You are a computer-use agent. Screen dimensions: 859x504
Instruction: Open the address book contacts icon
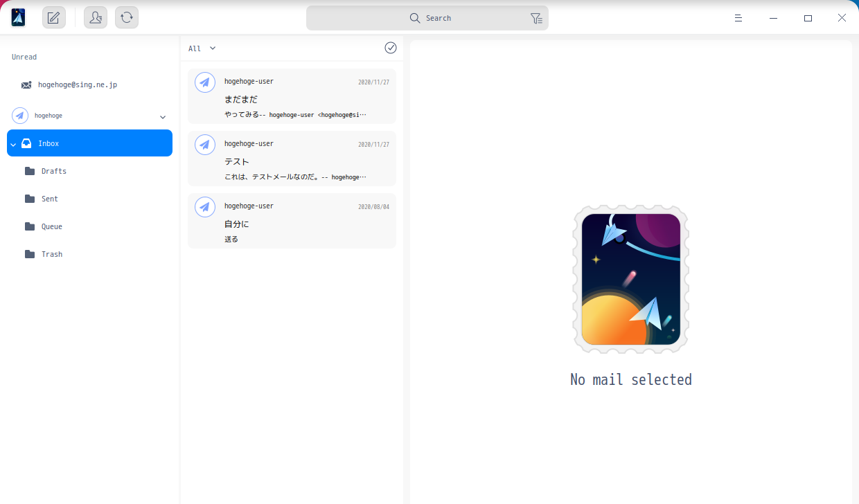pos(96,17)
